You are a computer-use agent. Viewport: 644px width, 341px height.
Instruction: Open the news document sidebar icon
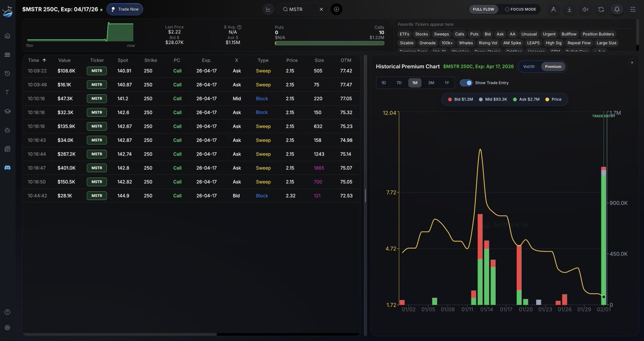pos(8,149)
